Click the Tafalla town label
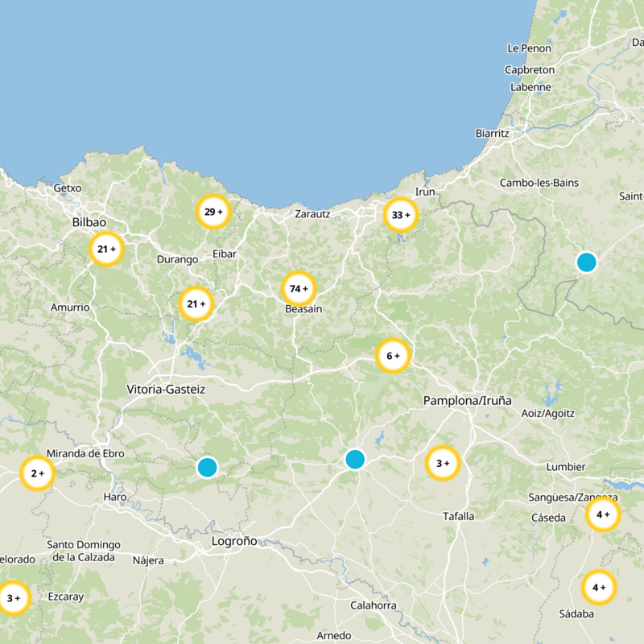This screenshot has height=644, width=644. [458, 516]
